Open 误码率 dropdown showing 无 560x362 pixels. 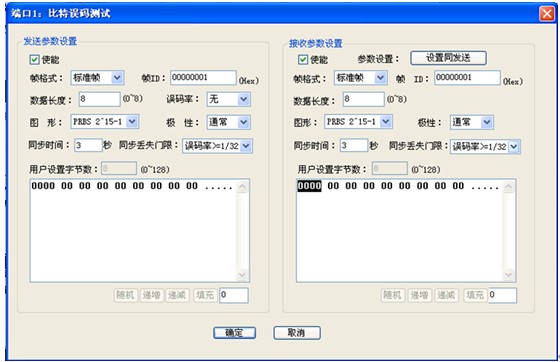pyautogui.click(x=229, y=99)
